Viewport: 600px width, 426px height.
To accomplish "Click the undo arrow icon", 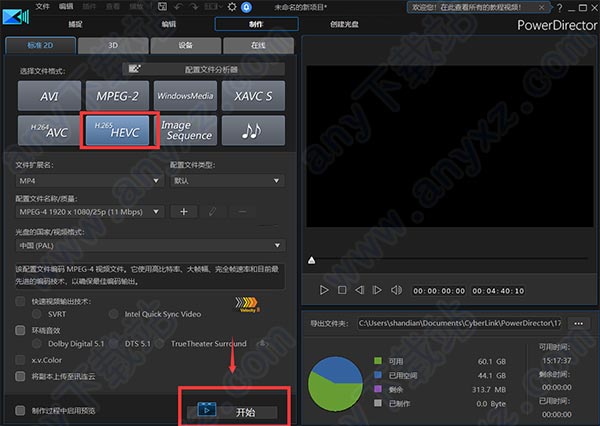I will point(178,7).
